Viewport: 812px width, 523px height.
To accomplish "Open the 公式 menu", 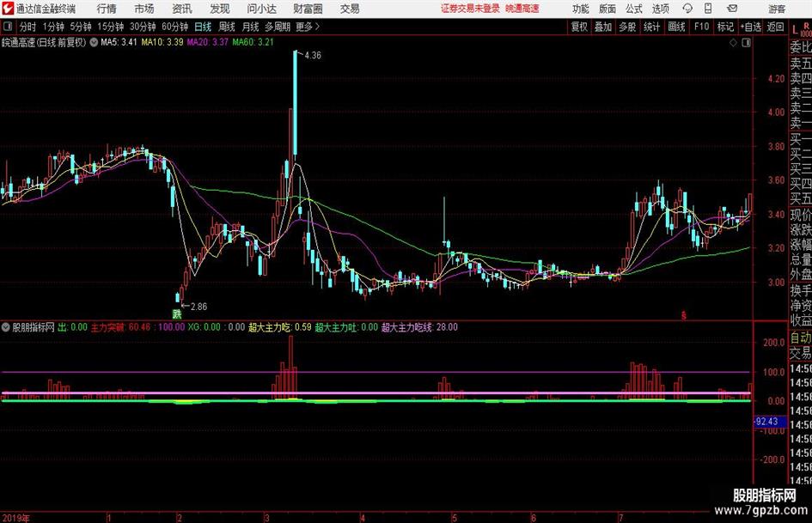I will pyautogui.click(x=633, y=9).
